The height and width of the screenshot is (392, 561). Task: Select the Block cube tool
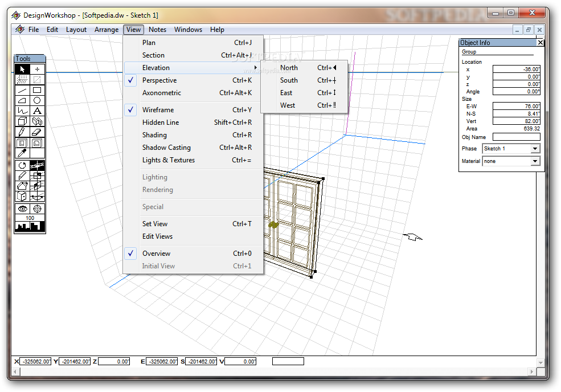[x=22, y=121]
